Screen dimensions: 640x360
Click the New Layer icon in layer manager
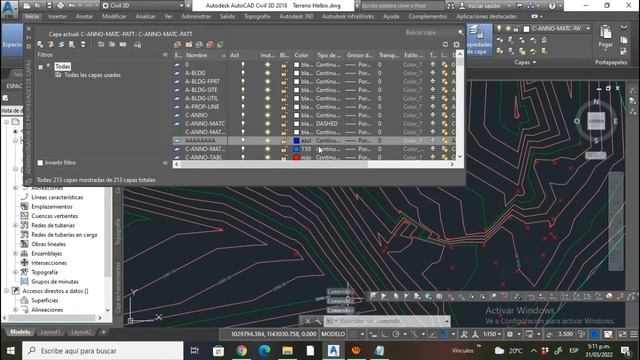pos(177,44)
